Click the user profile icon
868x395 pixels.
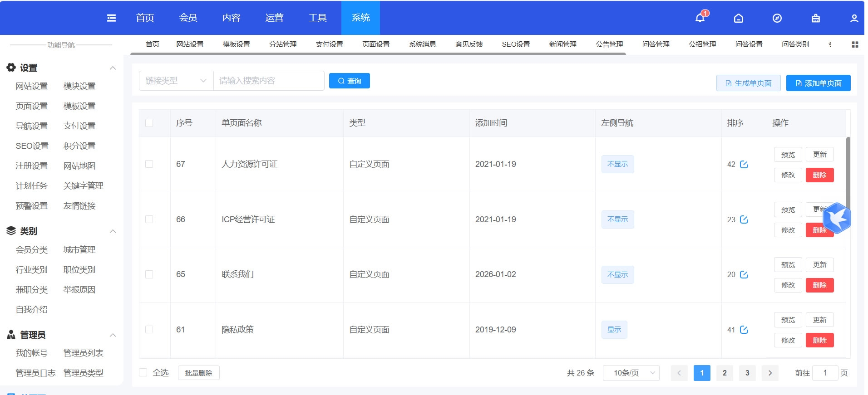coord(854,18)
